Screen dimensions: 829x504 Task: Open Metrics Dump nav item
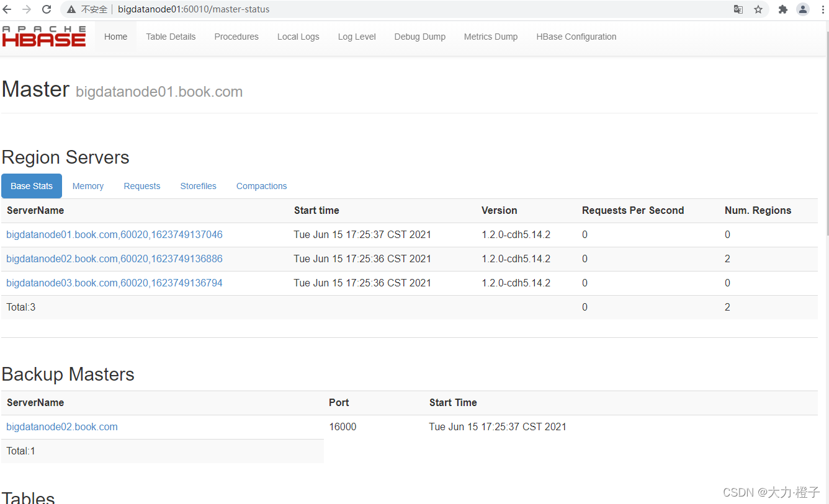[491, 37]
